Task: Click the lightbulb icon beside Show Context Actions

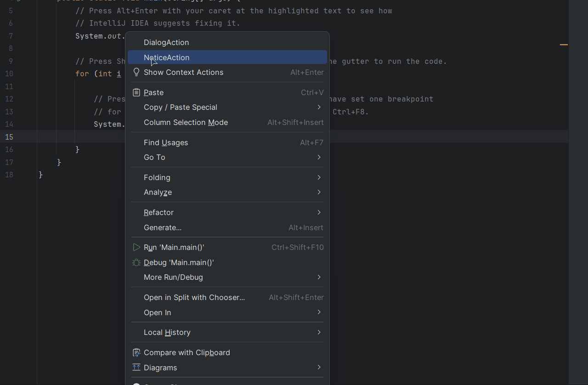Action: 136,72
